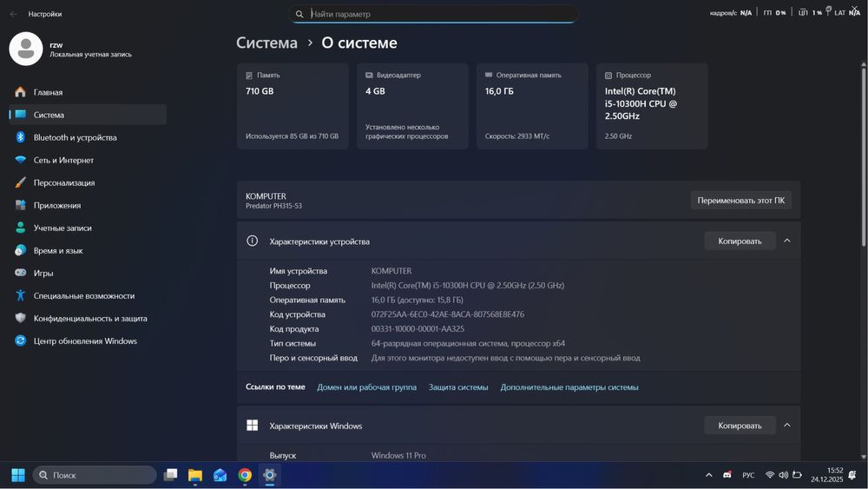Open the Память 710 GB card
The width and height of the screenshot is (868, 489).
pos(293,106)
